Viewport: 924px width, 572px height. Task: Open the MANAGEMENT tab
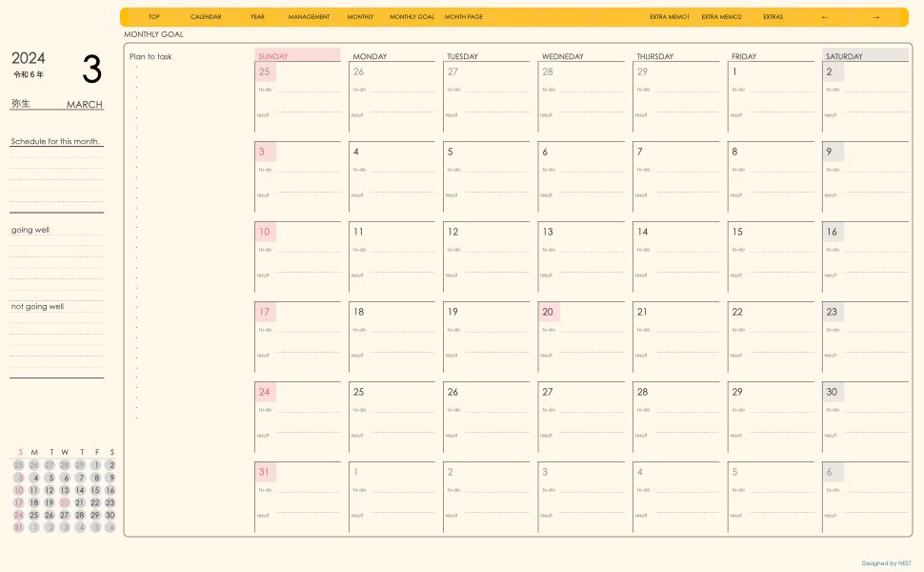click(309, 17)
